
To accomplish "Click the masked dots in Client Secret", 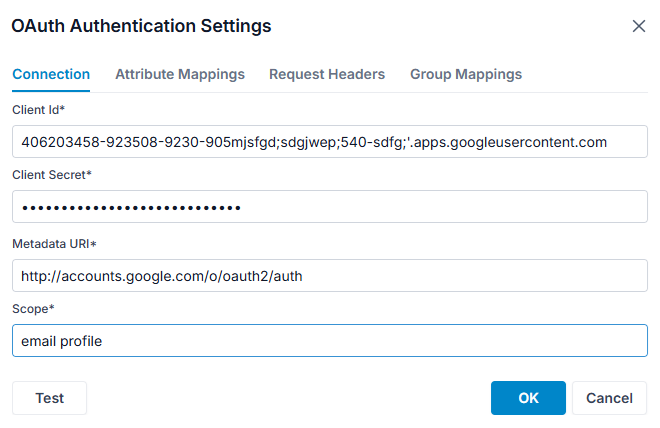I will click(131, 207).
